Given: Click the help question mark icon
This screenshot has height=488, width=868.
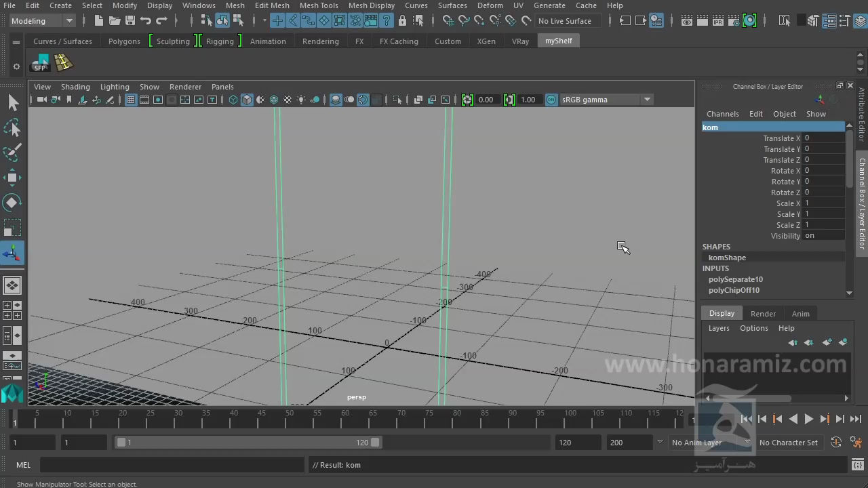Looking at the screenshot, I should (x=387, y=21).
